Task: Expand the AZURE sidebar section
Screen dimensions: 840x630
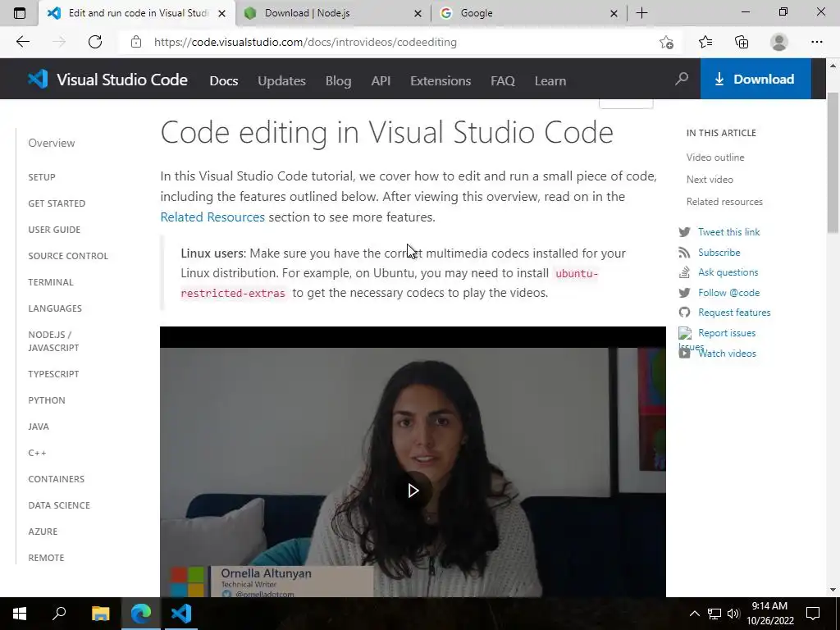Action: [43, 532]
